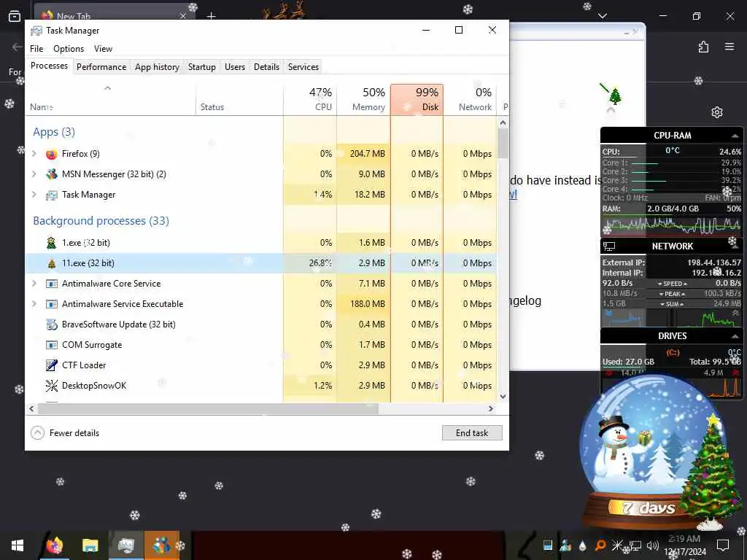Click the vertical scrollbar down arrow
Viewport: 747px width, 560px height.
[503, 396]
